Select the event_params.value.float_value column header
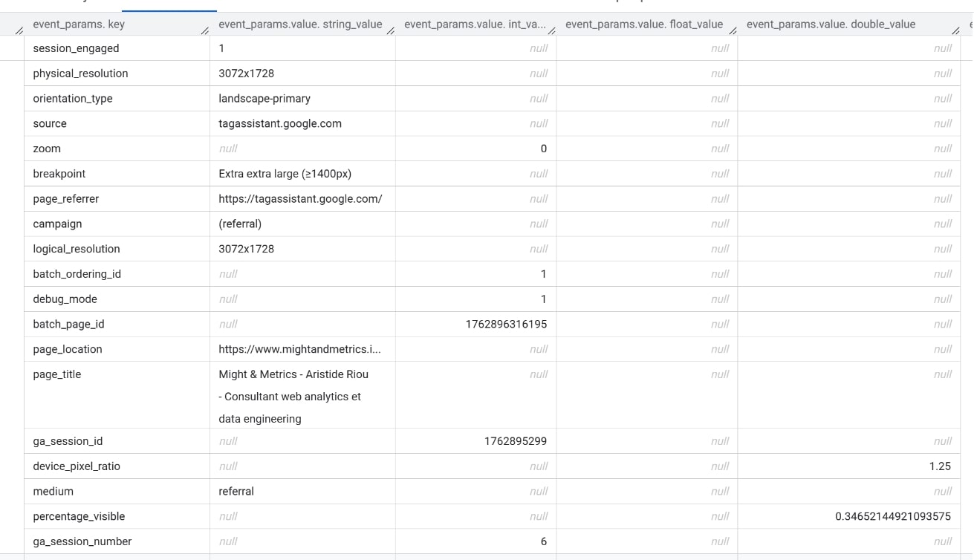Screen dimensions: 974x560 (643, 25)
